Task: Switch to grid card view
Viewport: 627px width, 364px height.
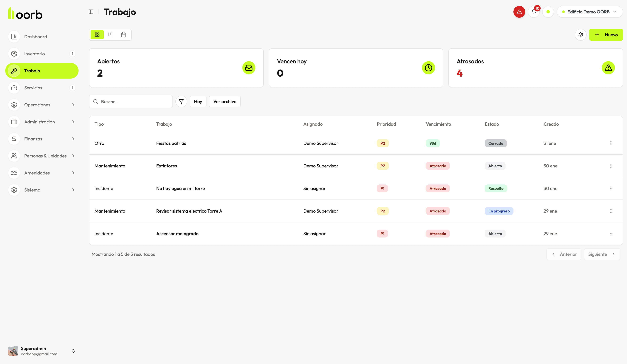Action: (97, 35)
